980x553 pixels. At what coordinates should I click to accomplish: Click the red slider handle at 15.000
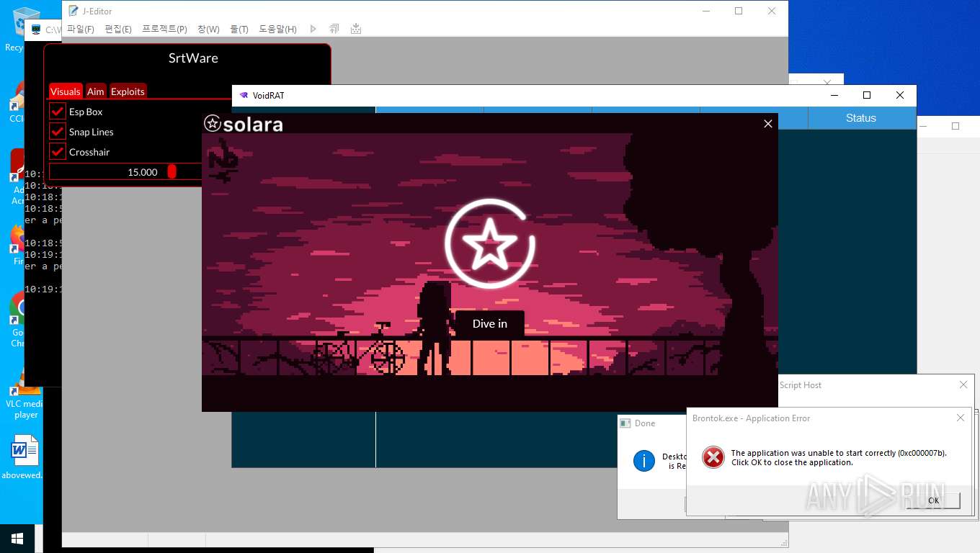tap(171, 171)
